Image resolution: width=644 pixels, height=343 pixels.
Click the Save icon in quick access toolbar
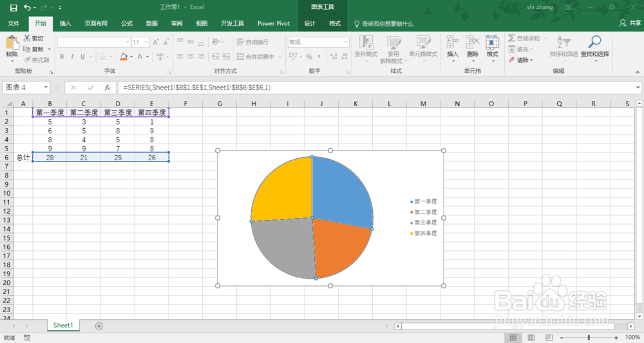click(14, 8)
